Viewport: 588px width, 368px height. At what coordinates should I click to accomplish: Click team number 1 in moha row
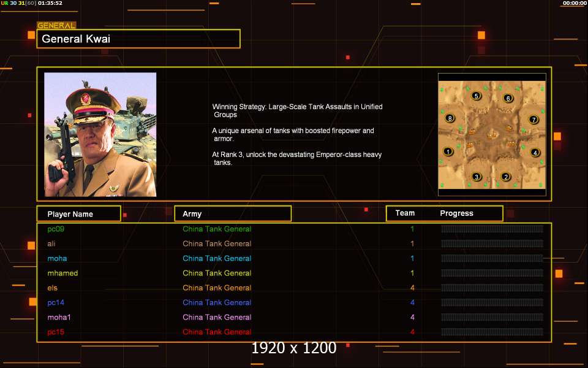(412, 258)
